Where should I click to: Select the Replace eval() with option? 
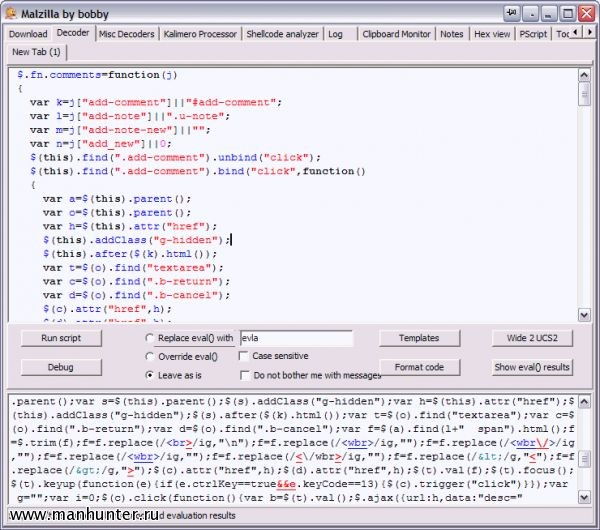tap(150, 338)
